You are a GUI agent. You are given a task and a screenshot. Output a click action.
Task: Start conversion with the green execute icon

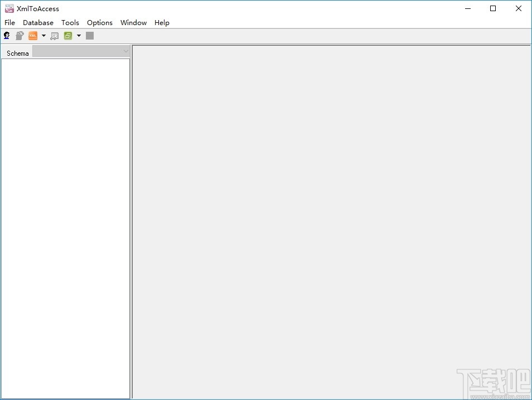coord(68,35)
